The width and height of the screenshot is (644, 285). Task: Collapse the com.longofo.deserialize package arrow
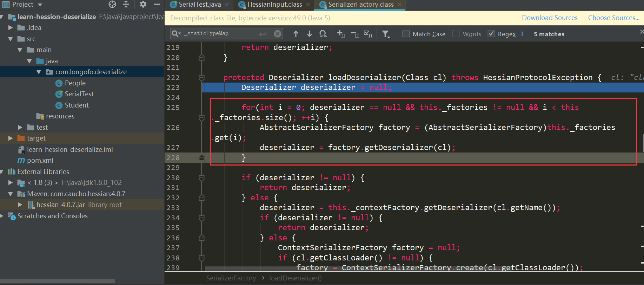click(39, 72)
